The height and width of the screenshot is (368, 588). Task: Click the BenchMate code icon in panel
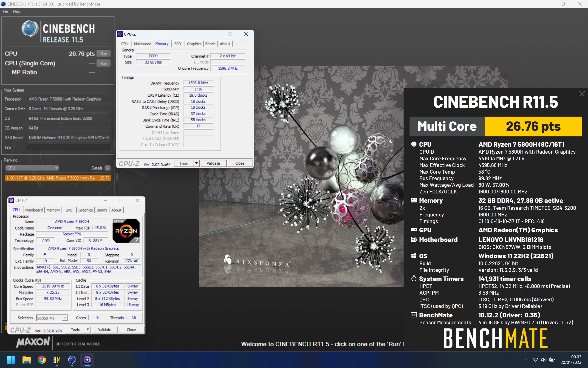413,315
